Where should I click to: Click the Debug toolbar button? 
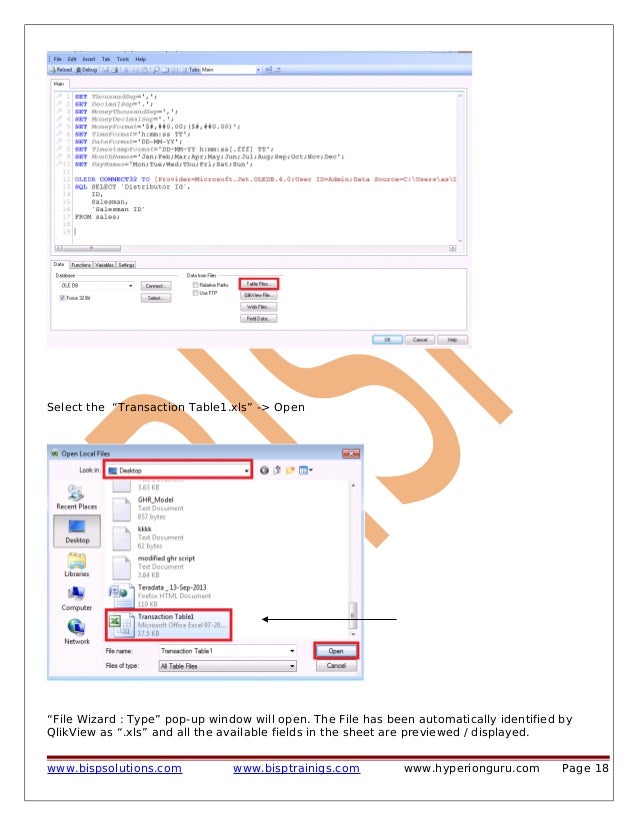tap(87, 70)
